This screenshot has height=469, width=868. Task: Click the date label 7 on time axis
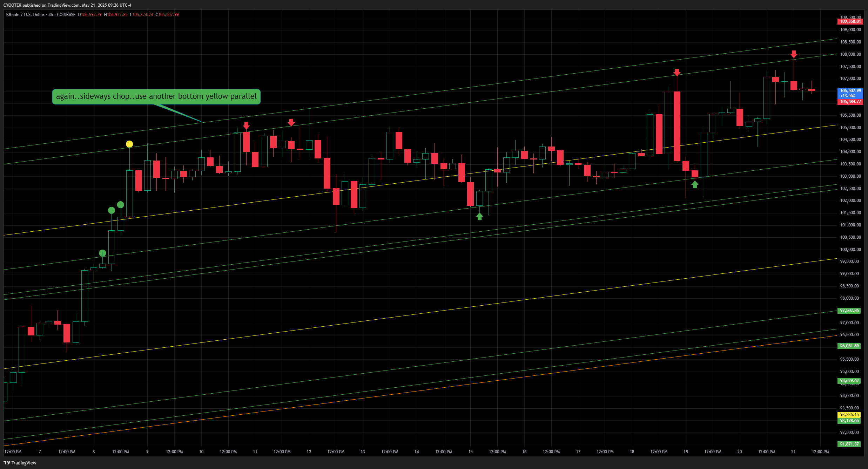tap(40, 452)
